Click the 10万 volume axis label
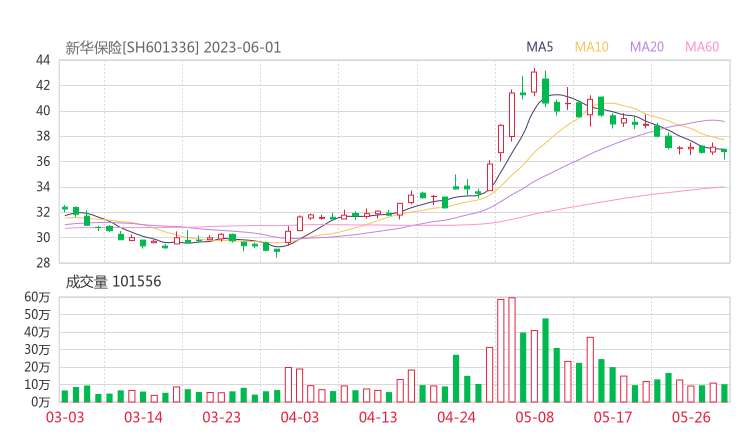This screenshot has width=740, height=440. tap(37, 385)
